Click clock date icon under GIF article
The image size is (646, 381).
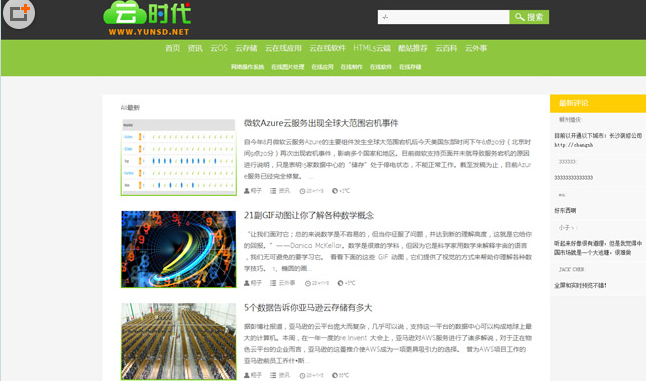[x=307, y=283]
